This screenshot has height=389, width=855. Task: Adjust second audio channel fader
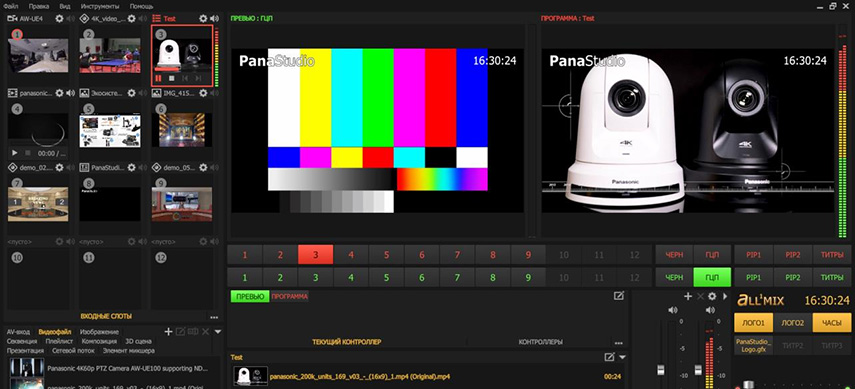[x=698, y=370]
